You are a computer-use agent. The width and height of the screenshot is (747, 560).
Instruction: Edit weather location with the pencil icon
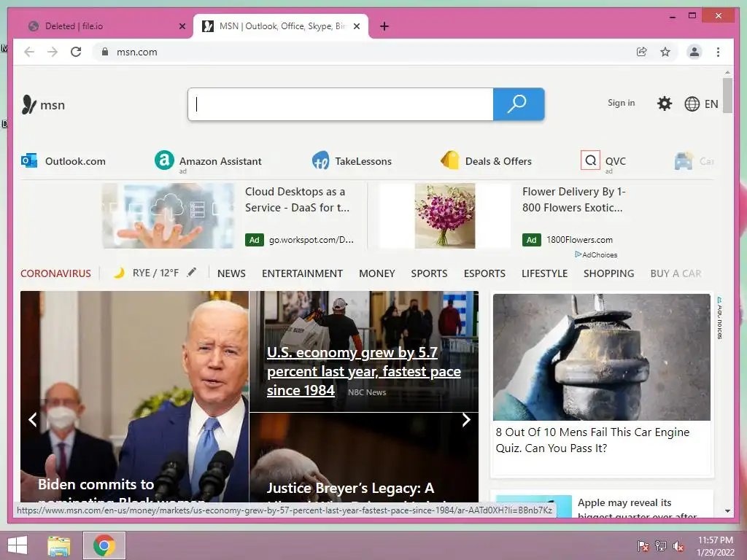[192, 273]
